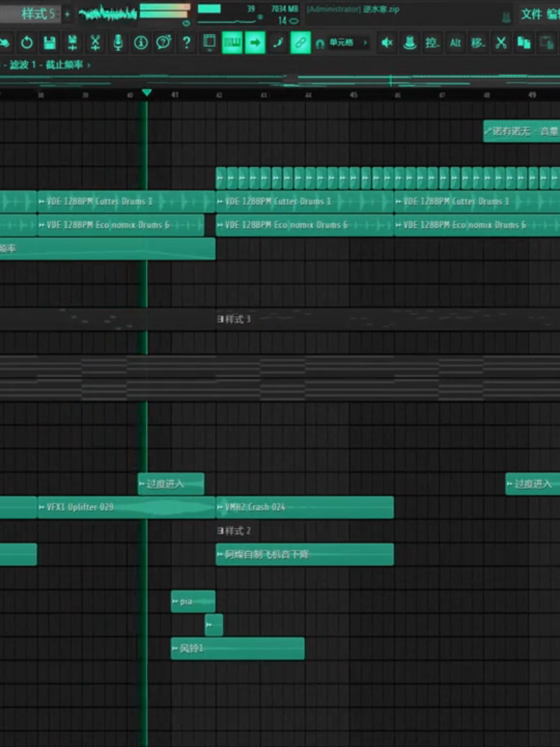Click the copy icon beside the scissors

click(523, 43)
